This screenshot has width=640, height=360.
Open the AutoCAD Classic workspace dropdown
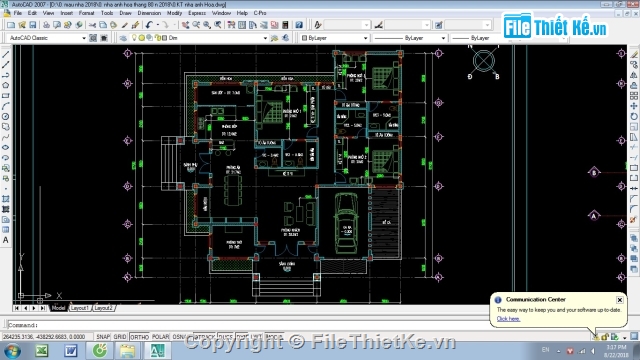[x=47, y=38]
